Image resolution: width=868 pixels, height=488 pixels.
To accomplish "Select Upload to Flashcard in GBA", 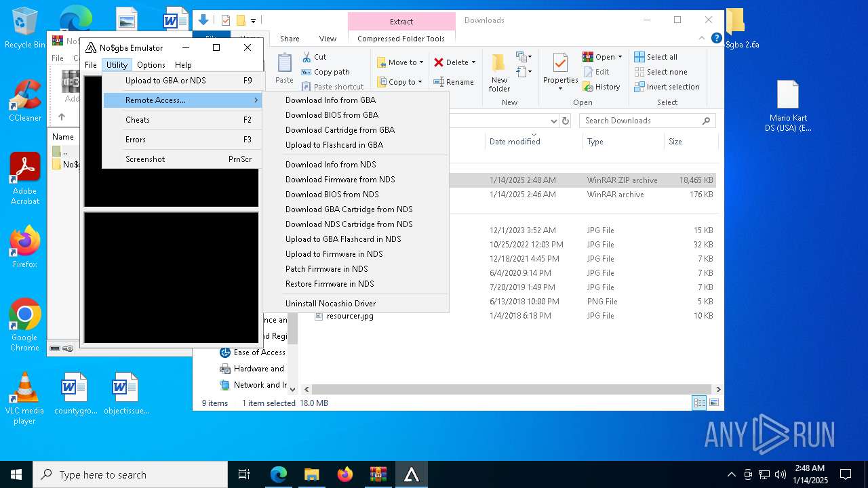I will point(356,145).
